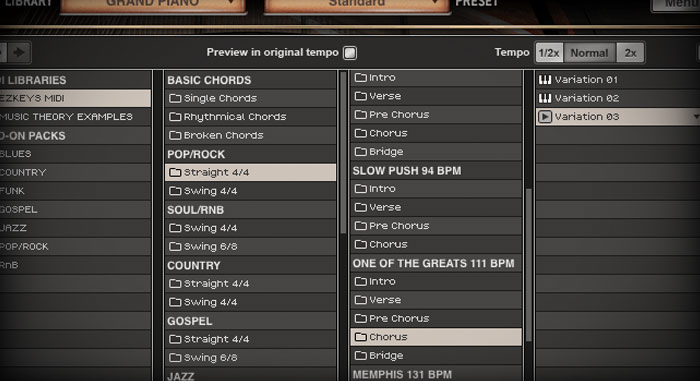The width and height of the screenshot is (700, 381).
Task: Set tempo to 1/2x
Action: click(549, 53)
